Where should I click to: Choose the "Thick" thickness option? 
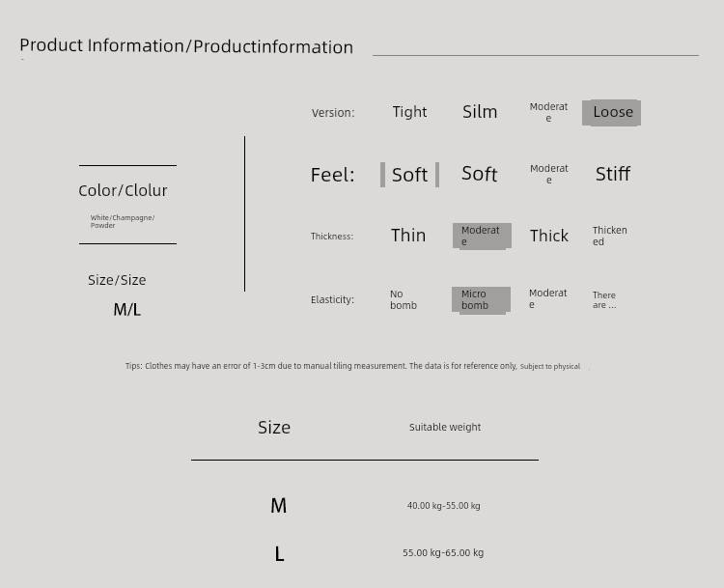click(x=548, y=236)
